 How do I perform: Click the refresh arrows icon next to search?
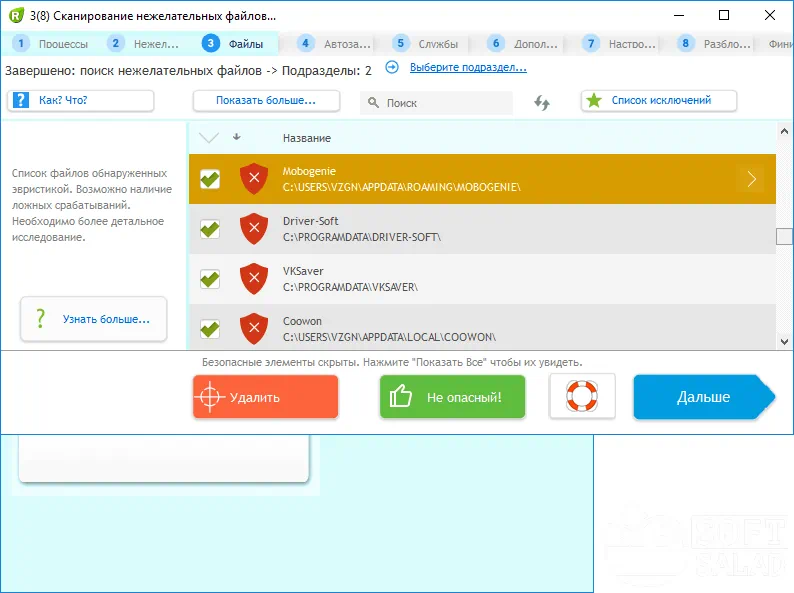point(542,103)
